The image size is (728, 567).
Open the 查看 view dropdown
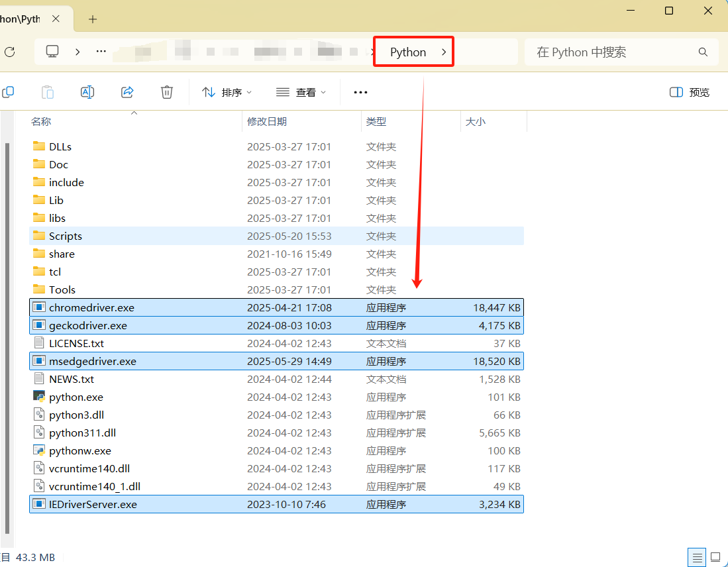click(301, 93)
